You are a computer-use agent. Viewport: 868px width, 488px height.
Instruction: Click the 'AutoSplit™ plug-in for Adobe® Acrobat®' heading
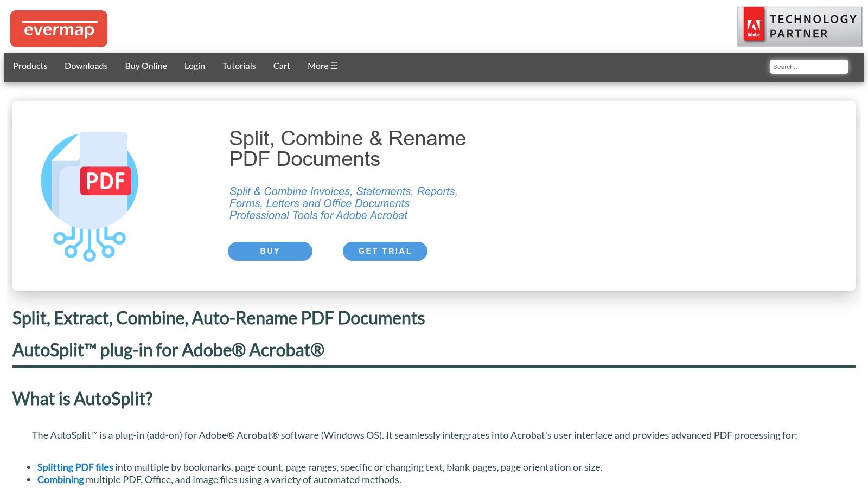(x=168, y=350)
